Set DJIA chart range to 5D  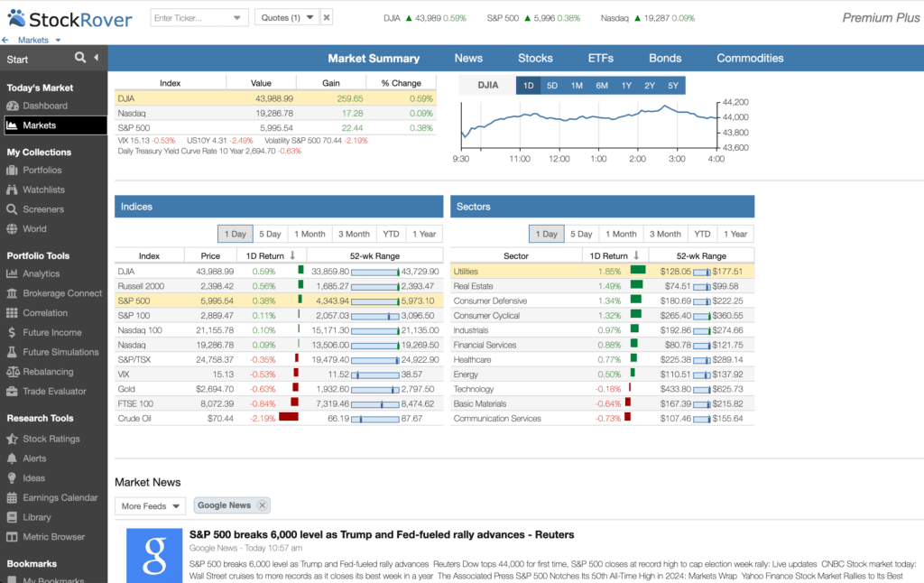(x=552, y=86)
